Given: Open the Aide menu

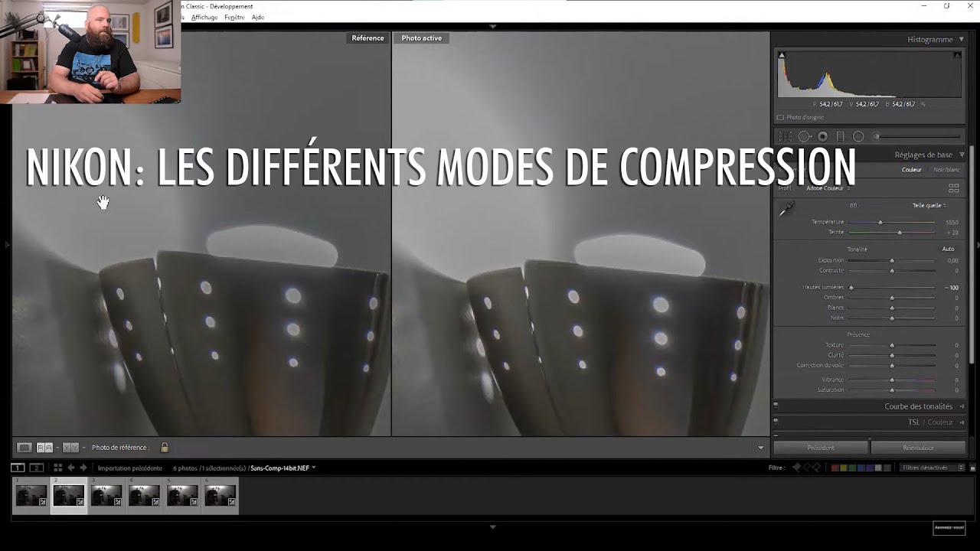Looking at the screenshot, I should point(258,17).
